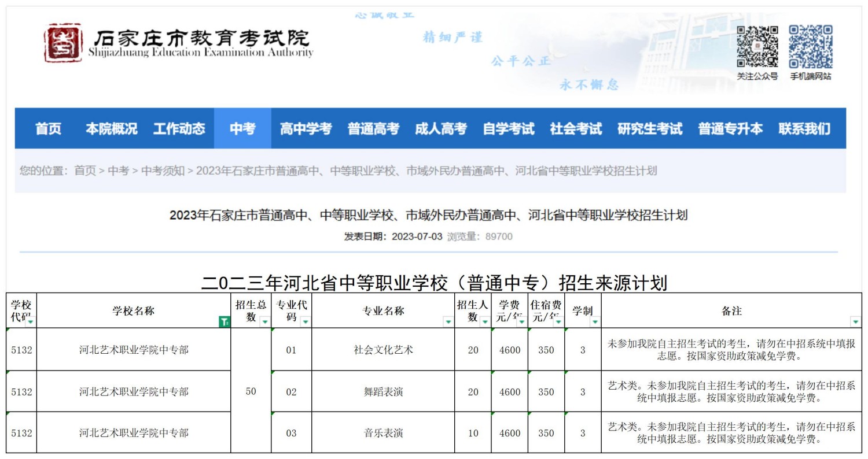Viewport: 868px width, 459px height.
Task: Click the 首页 breadcrumb link
Action: click(x=85, y=171)
